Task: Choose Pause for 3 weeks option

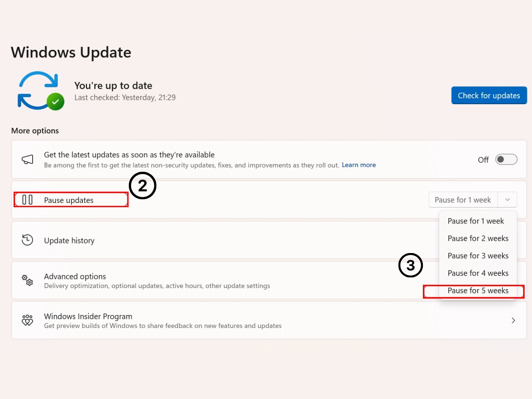Action: (478, 256)
